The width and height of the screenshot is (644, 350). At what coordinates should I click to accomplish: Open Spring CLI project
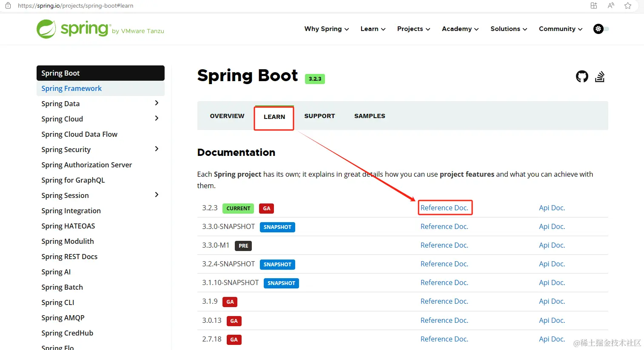(x=58, y=302)
